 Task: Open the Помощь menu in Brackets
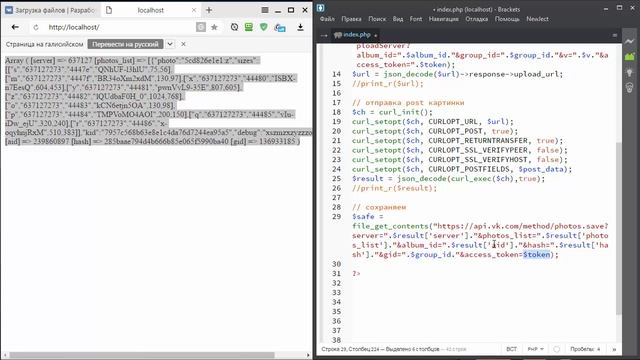tap(507, 19)
